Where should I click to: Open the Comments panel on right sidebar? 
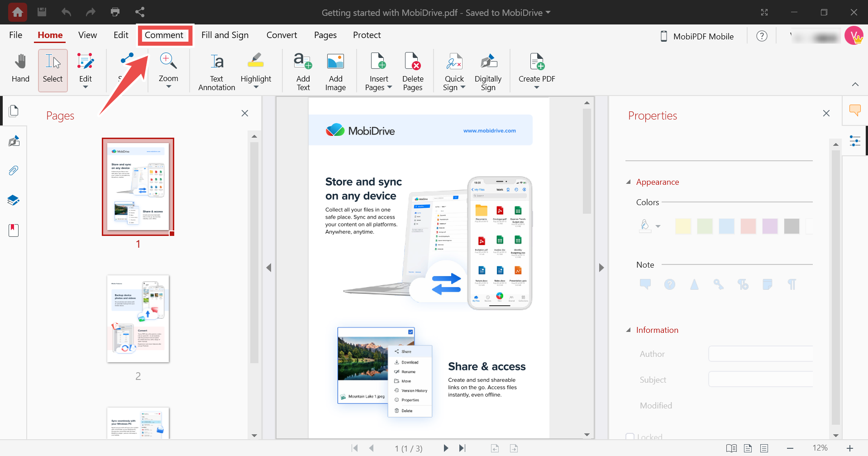(x=855, y=110)
